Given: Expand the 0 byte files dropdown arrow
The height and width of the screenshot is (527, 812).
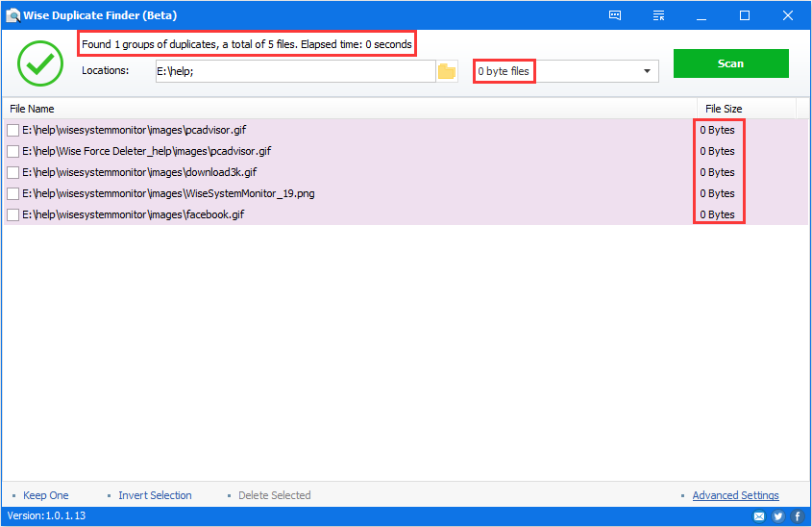Looking at the screenshot, I should coord(647,71).
